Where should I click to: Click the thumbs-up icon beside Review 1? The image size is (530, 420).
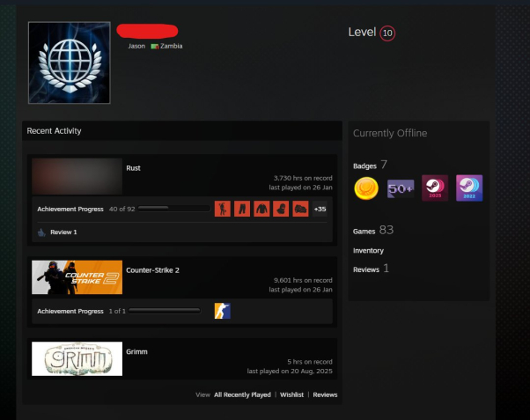41,232
